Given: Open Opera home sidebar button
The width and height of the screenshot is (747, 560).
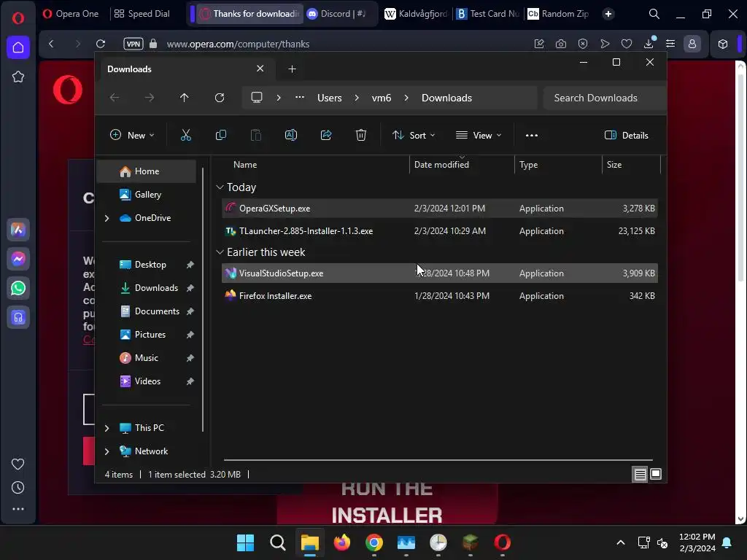Looking at the screenshot, I should point(18,47).
